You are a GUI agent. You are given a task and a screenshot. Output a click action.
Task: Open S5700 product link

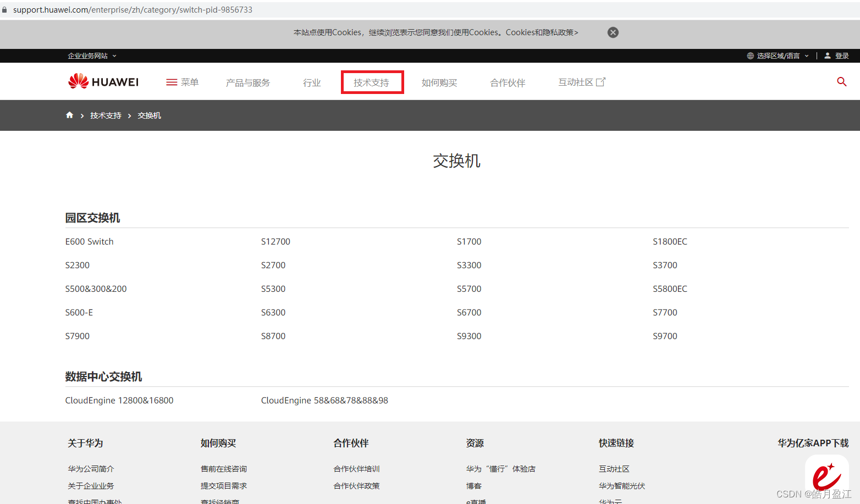pos(469,289)
